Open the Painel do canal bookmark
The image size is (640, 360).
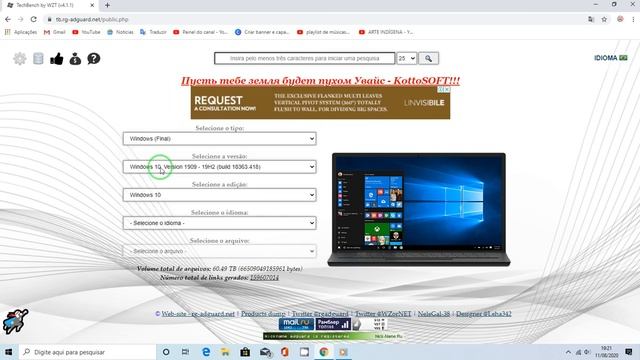(200, 32)
